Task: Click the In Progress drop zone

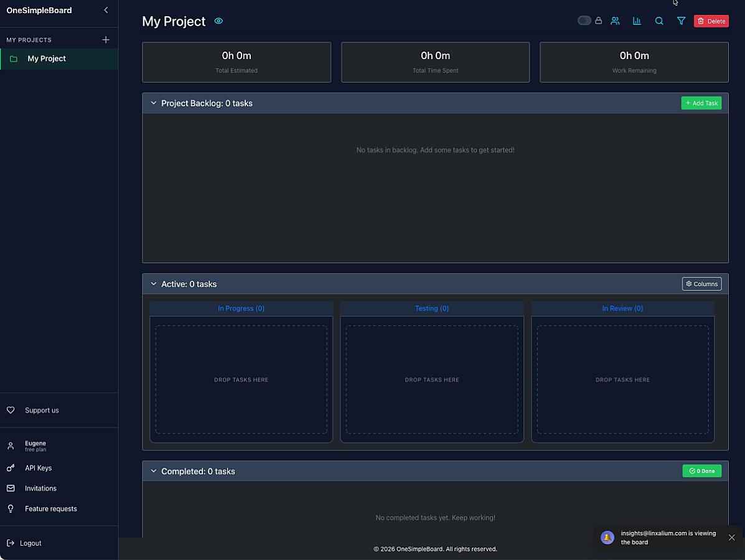Action: point(241,380)
